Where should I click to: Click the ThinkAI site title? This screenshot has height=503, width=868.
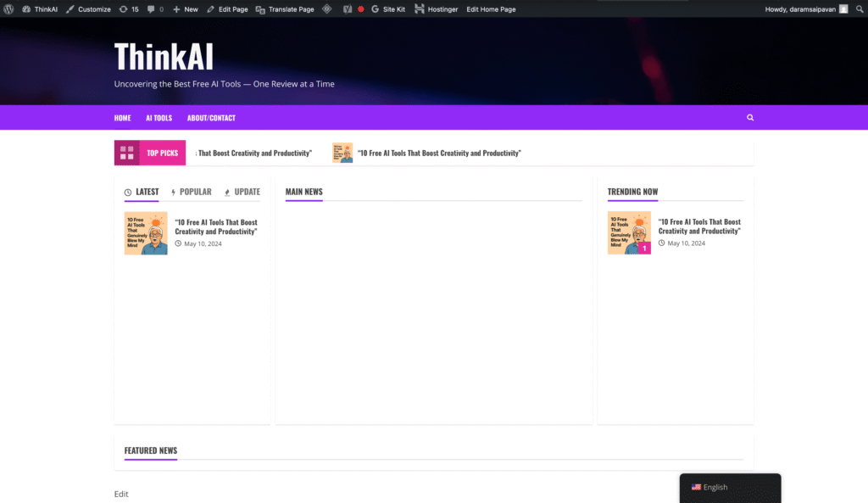(x=164, y=57)
